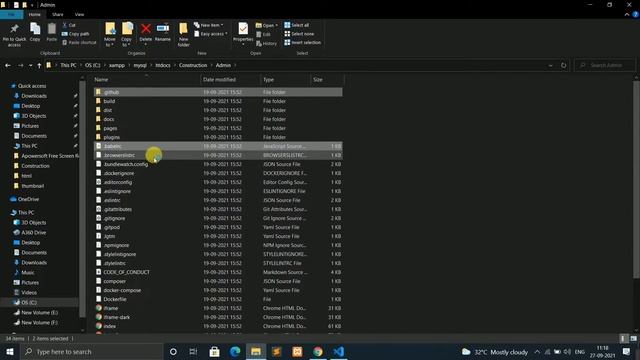
Task: Switch to the View tab
Action: 79,14
